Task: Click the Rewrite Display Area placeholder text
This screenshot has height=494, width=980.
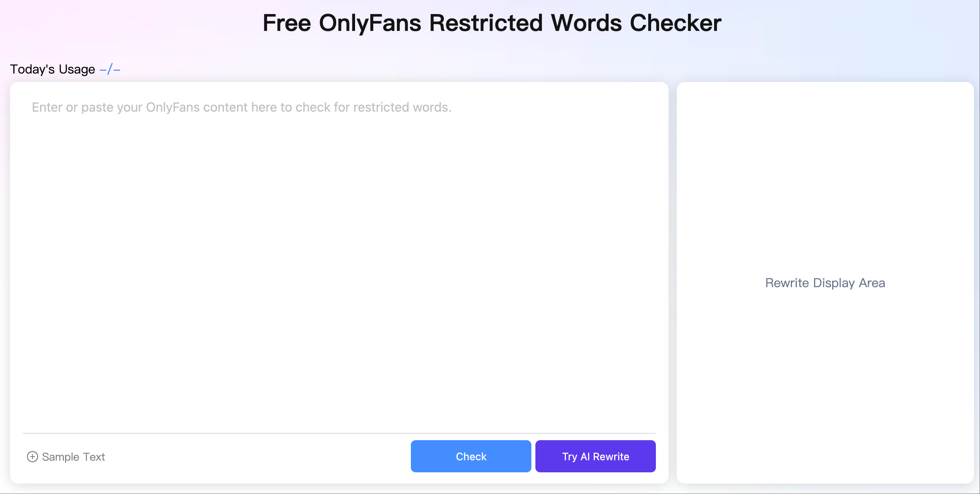Action: coord(825,283)
